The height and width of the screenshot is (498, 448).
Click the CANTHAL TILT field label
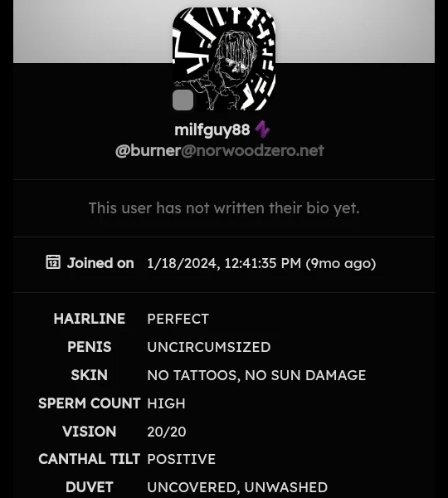90,459
